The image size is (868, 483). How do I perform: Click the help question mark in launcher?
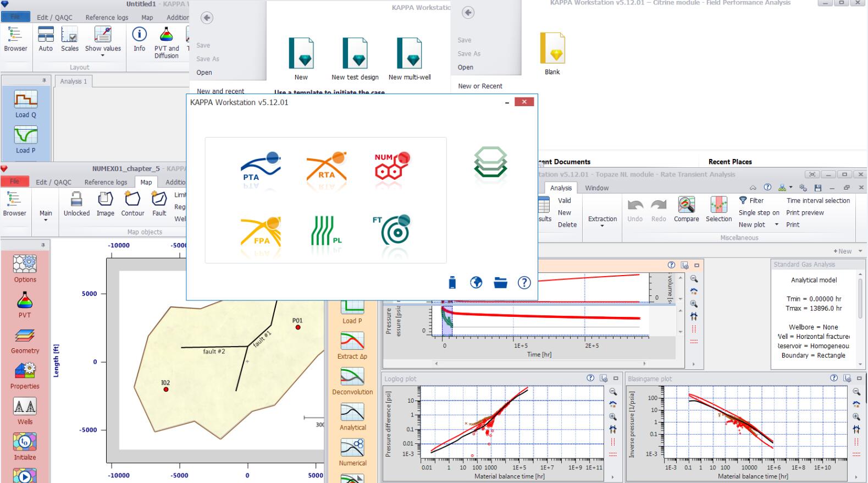524,282
